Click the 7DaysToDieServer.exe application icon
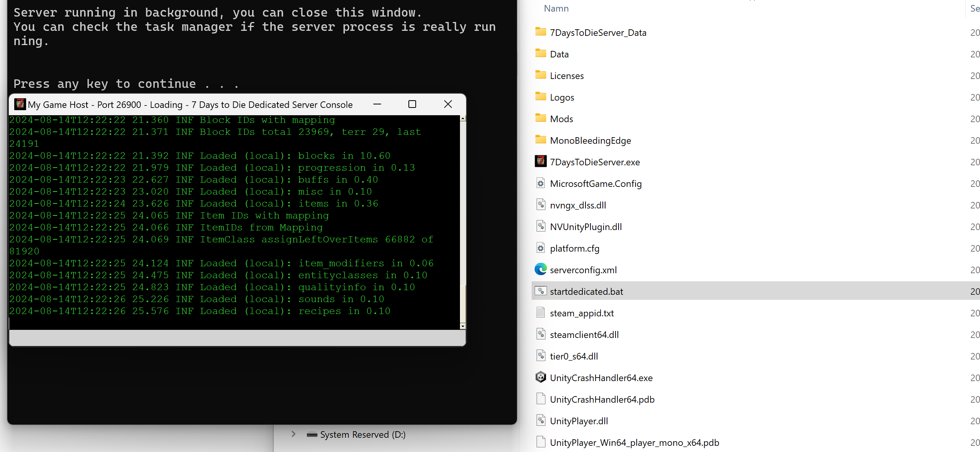The width and height of the screenshot is (980, 452). pyautogui.click(x=540, y=162)
